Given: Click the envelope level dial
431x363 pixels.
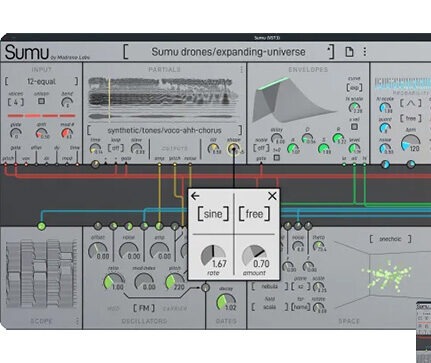Looking at the screenshot, I should click(x=354, y=149).
